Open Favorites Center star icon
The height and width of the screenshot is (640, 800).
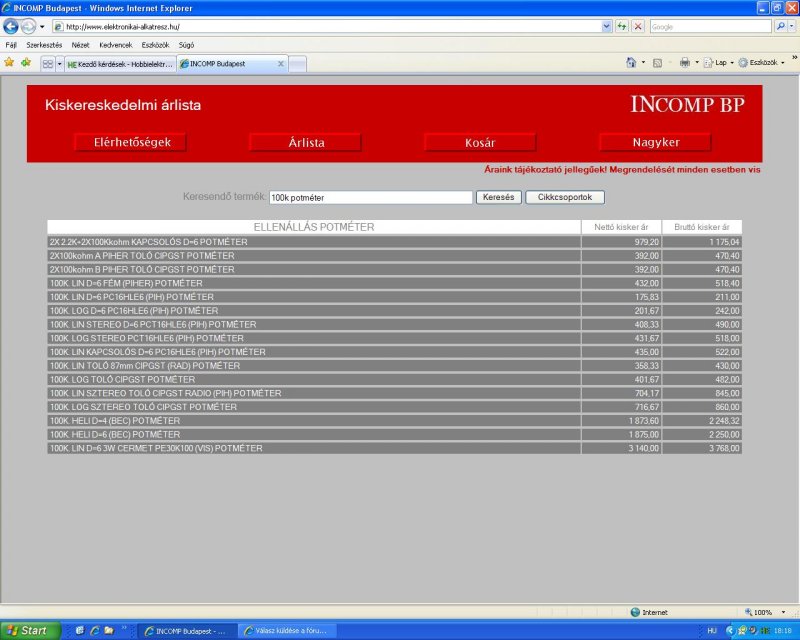click(9, 63)
